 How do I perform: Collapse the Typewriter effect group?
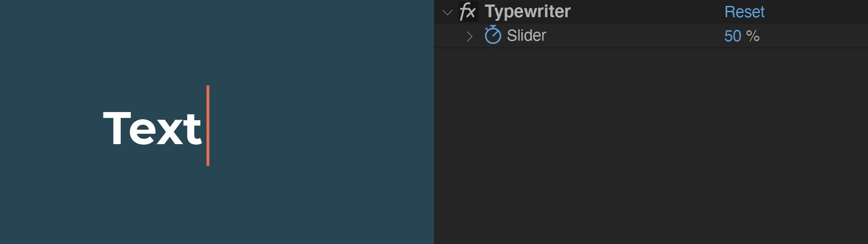(448, 12)
